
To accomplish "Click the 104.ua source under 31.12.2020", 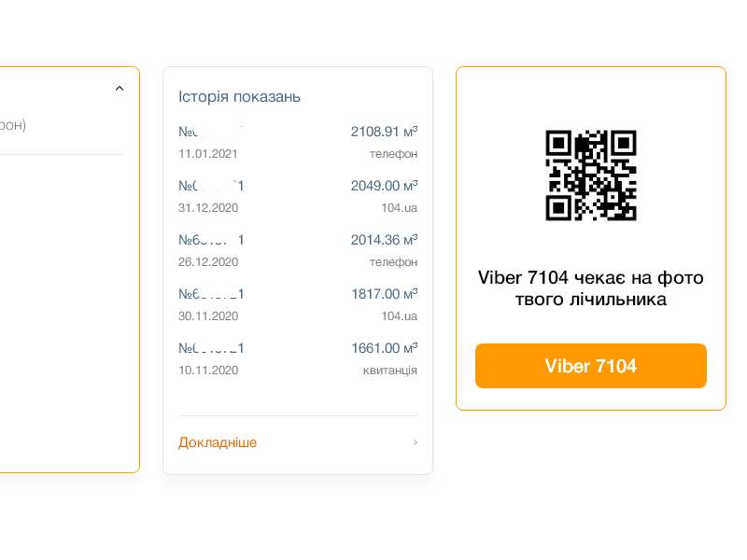I will click(x=400, y=208).
